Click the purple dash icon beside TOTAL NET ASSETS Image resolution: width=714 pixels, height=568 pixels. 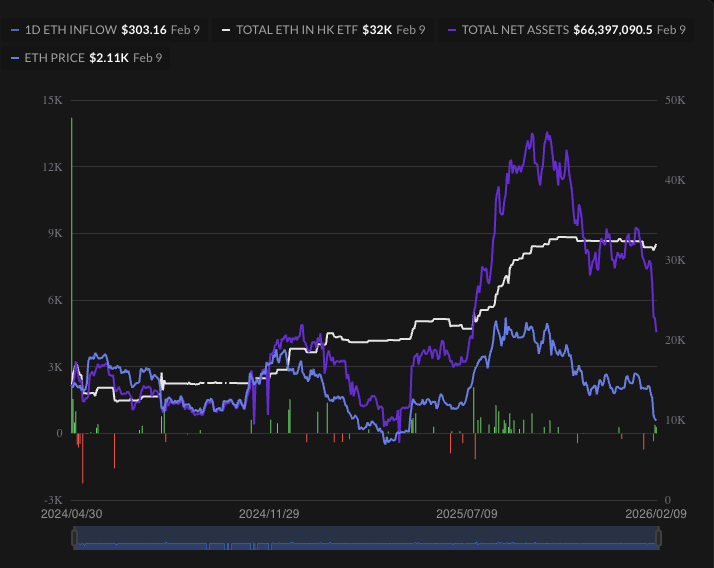point(452,30)
